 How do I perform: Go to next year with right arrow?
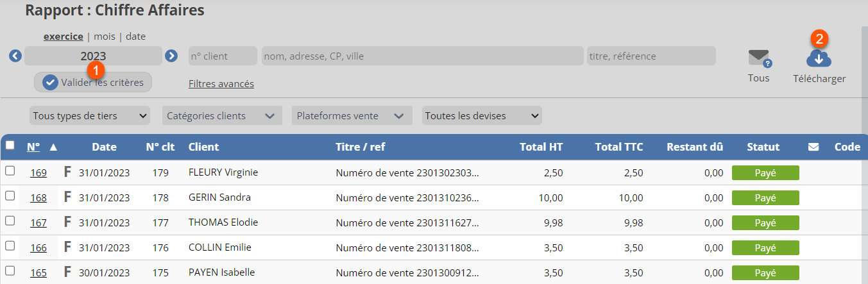click(x=171, y=56)
